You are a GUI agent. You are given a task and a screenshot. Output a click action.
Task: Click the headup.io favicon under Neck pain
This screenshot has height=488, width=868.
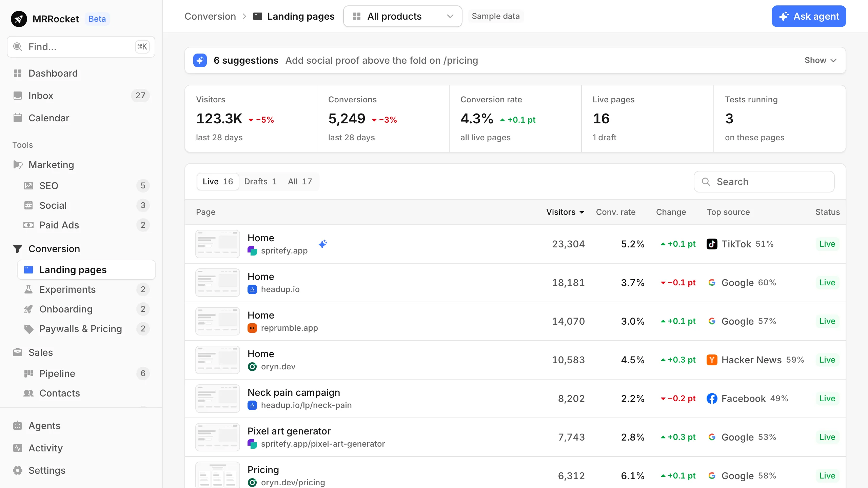click(252, 405)
